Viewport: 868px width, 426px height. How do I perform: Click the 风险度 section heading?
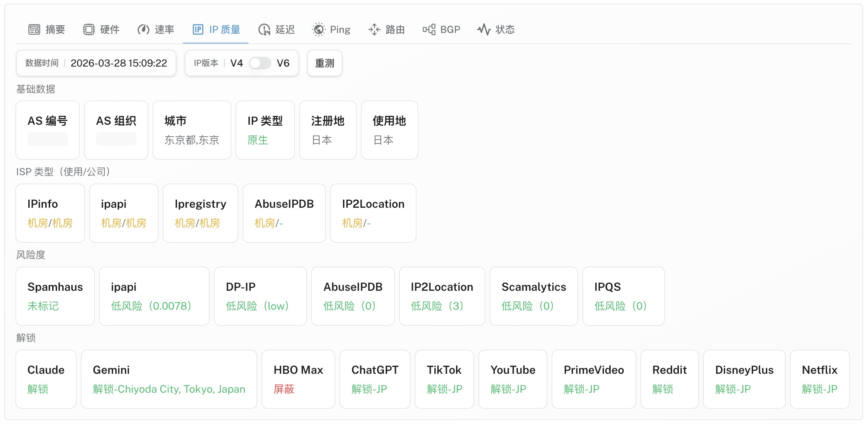(31, 255)
